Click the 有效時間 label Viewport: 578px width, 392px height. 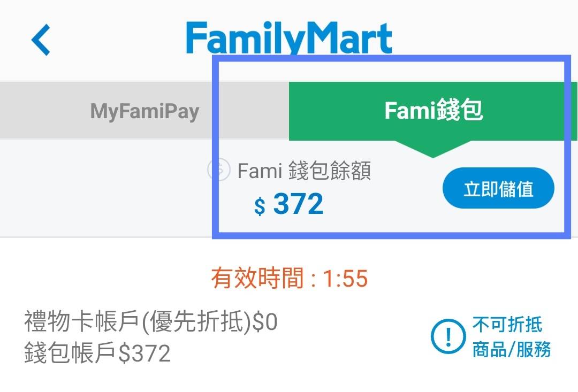[257, 279]
